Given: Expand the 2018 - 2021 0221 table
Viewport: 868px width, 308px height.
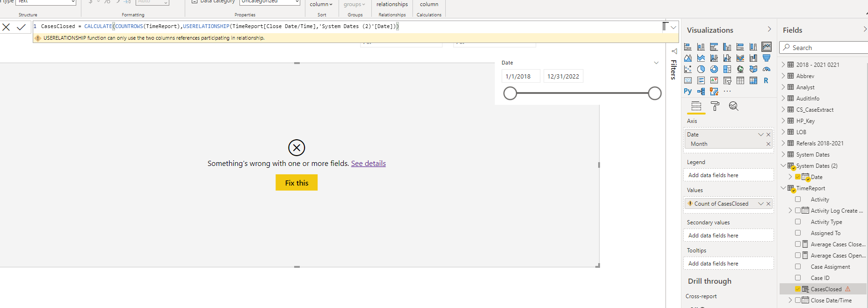Looking at the screenshot, I should pos(783,64).
